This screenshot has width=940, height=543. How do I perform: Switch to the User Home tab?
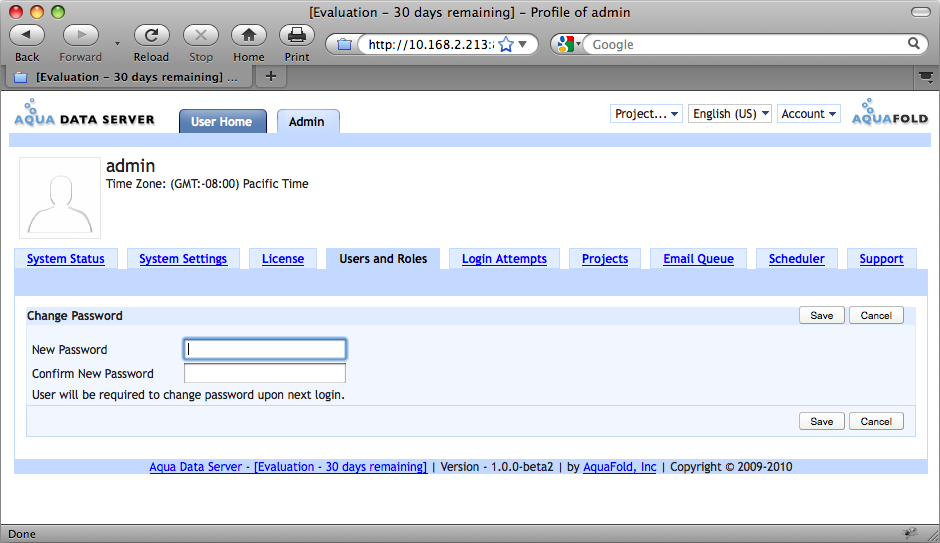coord(222,122)
